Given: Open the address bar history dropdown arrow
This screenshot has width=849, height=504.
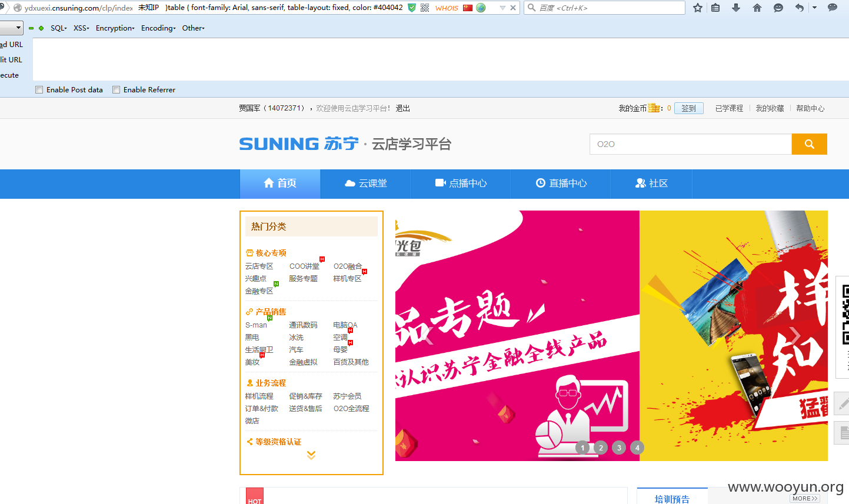Looking at the screenshot, I should coord(502,8).
